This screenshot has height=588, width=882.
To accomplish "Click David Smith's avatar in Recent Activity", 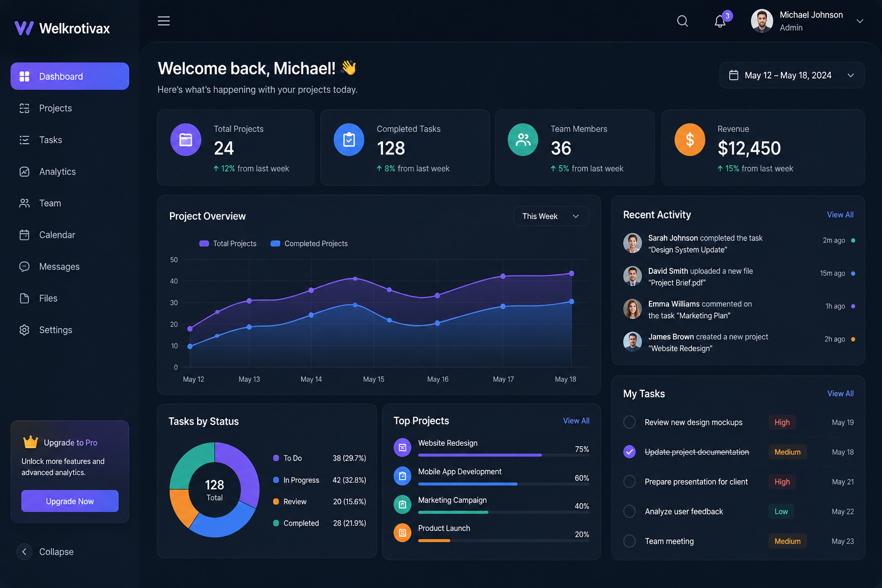I will click(632, 276).
